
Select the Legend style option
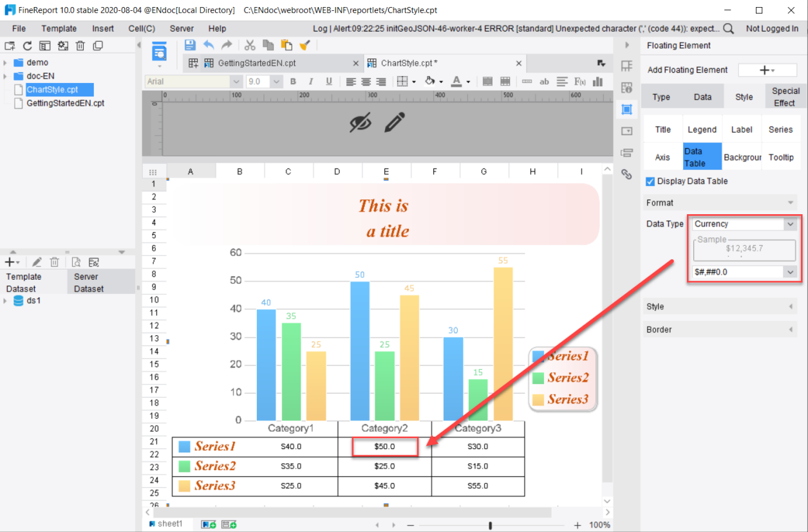(x=702, y=129)
